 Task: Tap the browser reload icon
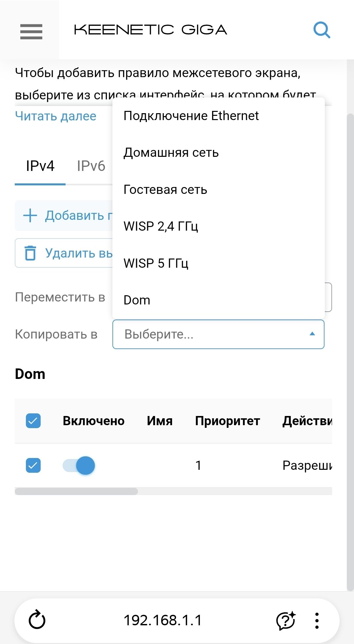coord(37,620)
